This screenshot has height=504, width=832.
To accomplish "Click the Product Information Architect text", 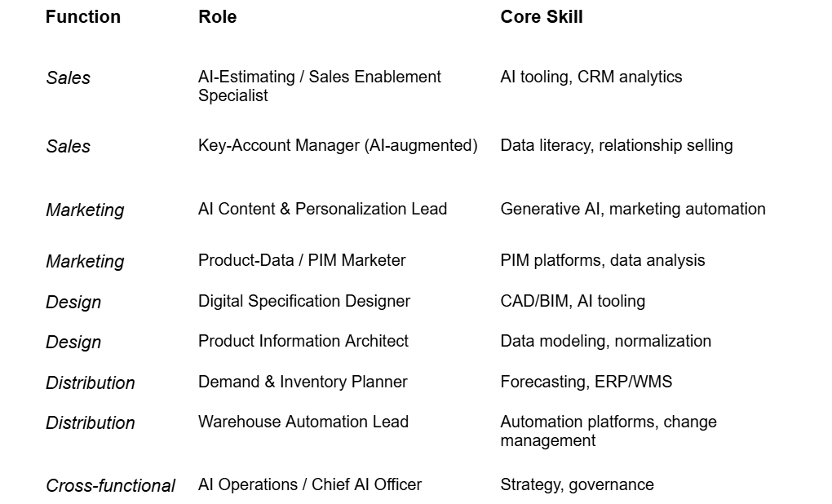I will coord(303,341).
